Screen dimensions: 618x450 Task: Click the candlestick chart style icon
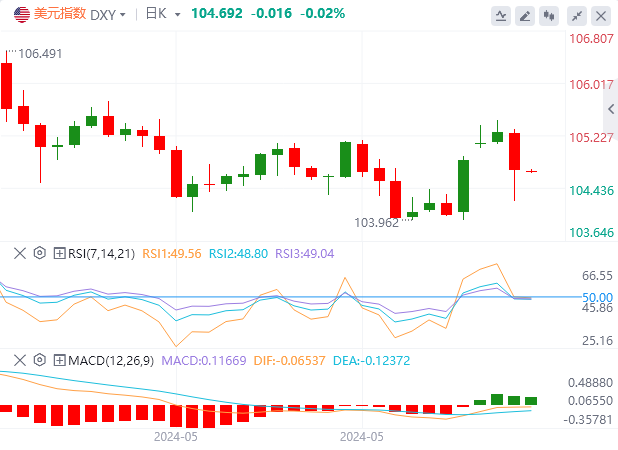[550, 15]
